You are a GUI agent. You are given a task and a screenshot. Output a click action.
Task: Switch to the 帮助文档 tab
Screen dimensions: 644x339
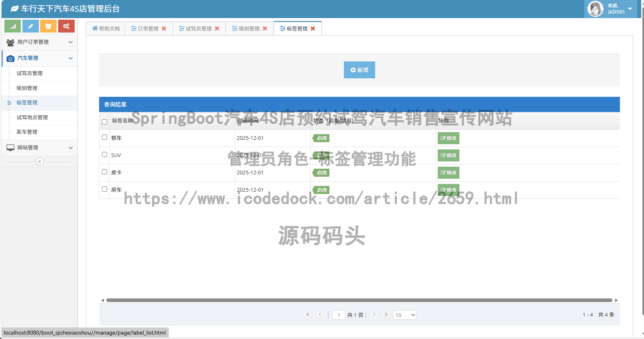pos(106,29)
